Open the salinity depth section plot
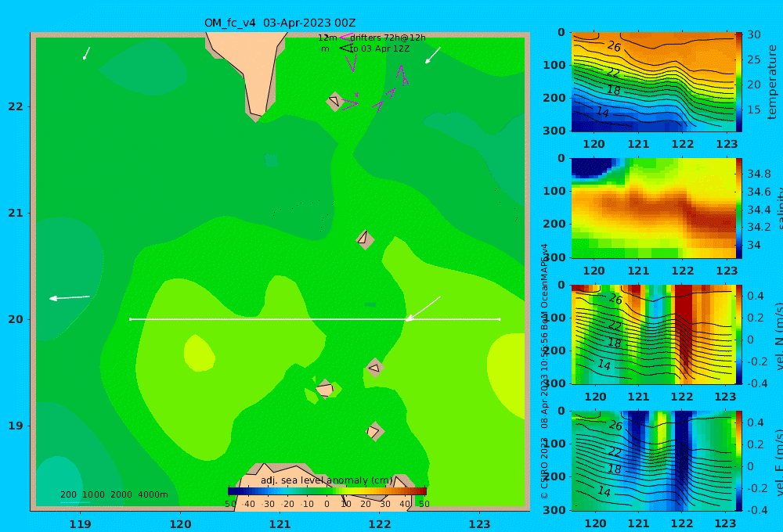 tap(653, 208)
